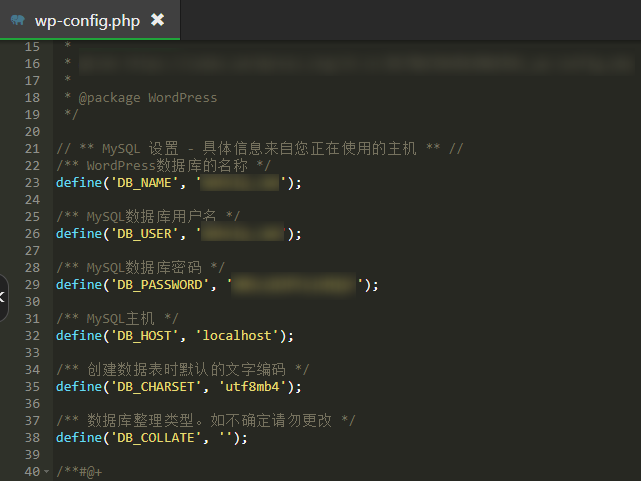Click the blurred DB_PASSWORD value
Image resolution: width=641 pixels, height=481 pixels.
coord(294,285)
